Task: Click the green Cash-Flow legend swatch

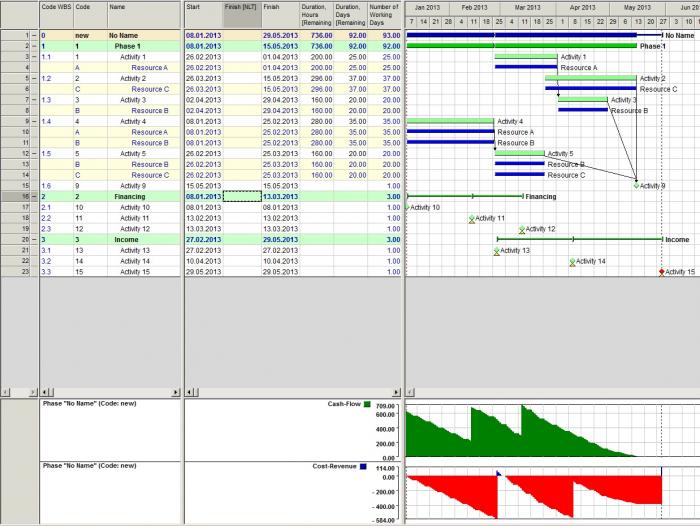Action: (x=367, y=404)
